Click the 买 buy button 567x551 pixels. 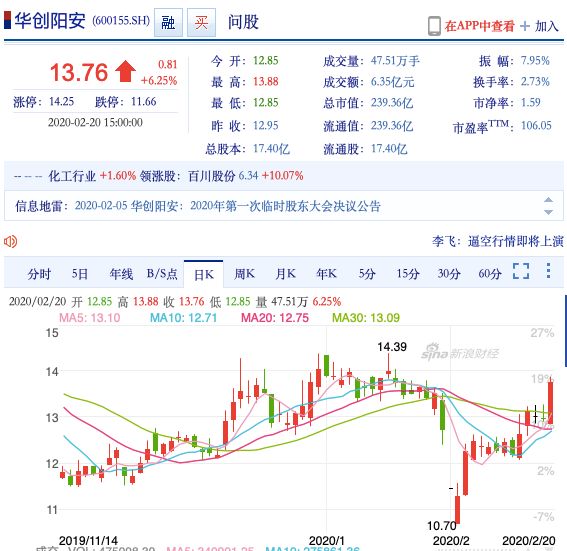click(201, 22)
